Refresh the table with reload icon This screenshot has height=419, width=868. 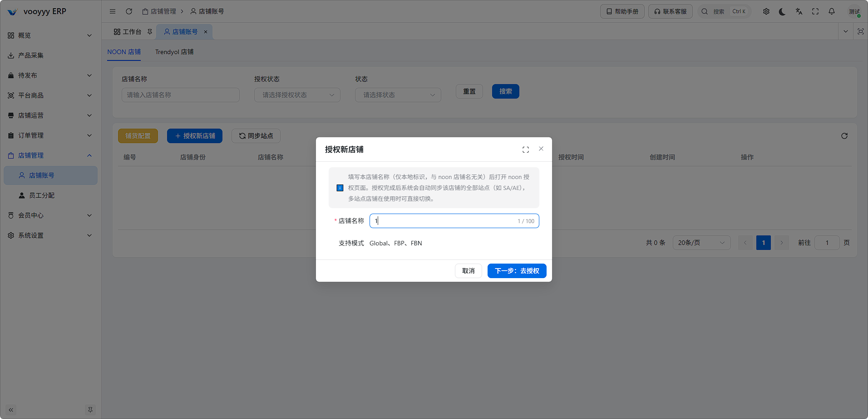pos(844,136)
